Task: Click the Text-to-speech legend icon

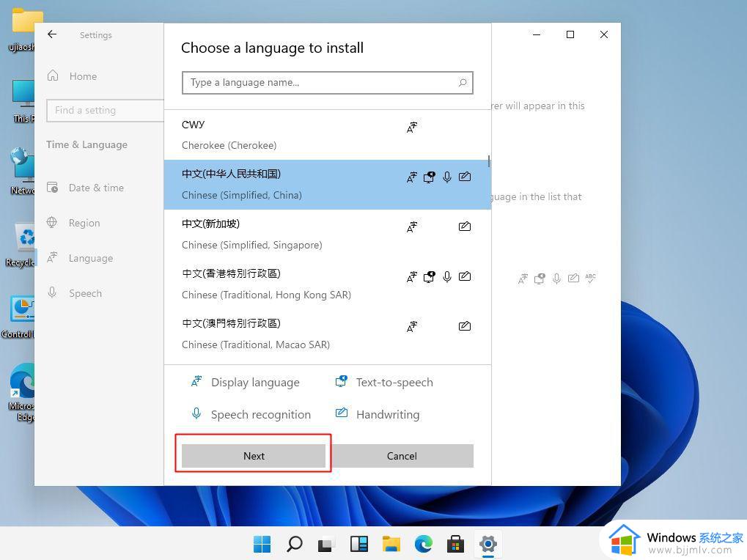Action: [341, 381]
